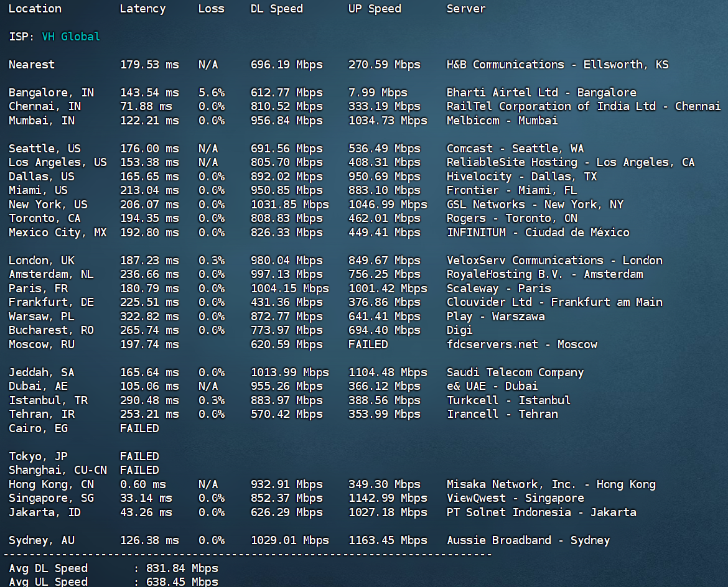Select 'RoyaleHosting B.V. - Amsterdam'
The width and height of the screenshot is (728, 587).
tap(545, 274)
